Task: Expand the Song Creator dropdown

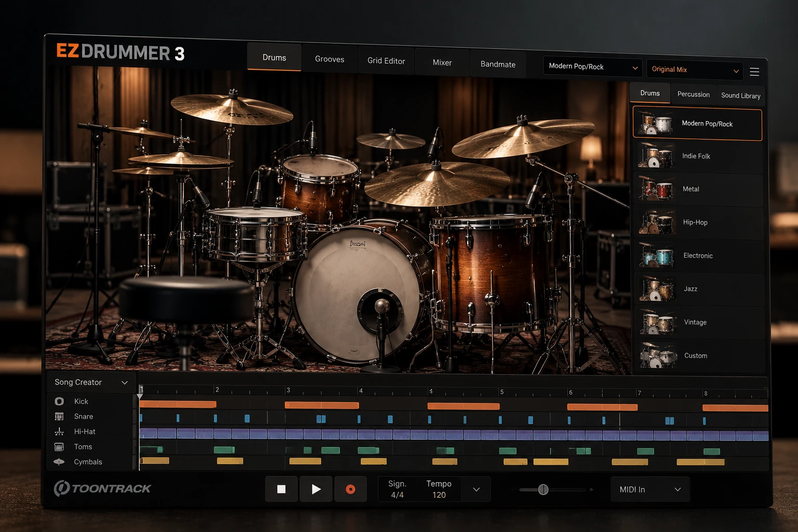Action: click(x=91, y=382)
